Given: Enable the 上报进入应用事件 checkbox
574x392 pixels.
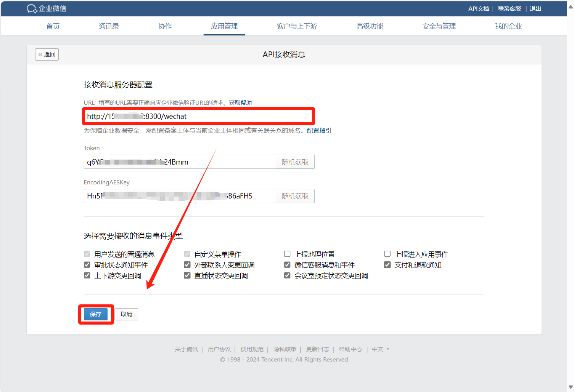Looking at the screenshot, I should [x=387, y=254].
